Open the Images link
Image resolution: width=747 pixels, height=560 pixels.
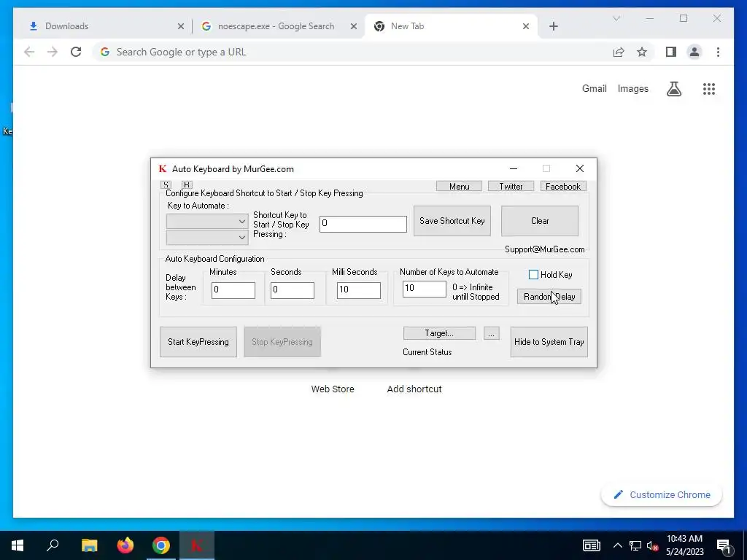[632, 88]
